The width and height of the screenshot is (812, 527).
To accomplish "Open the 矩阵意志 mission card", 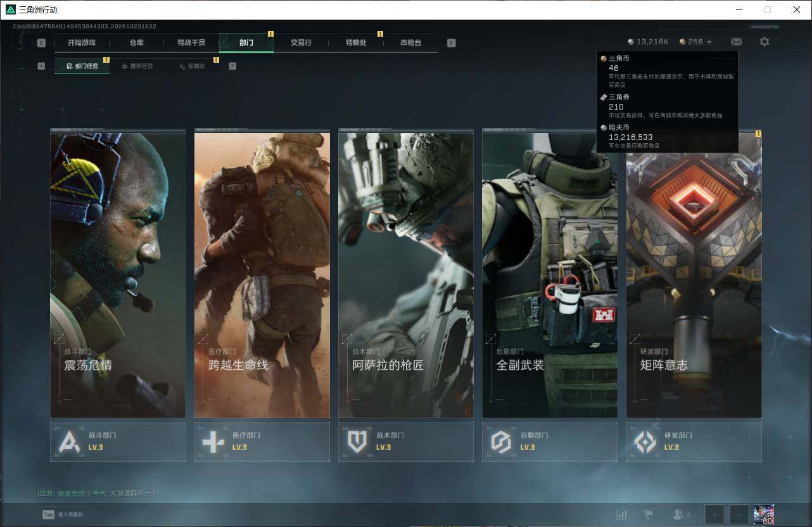I will (694, 274).
